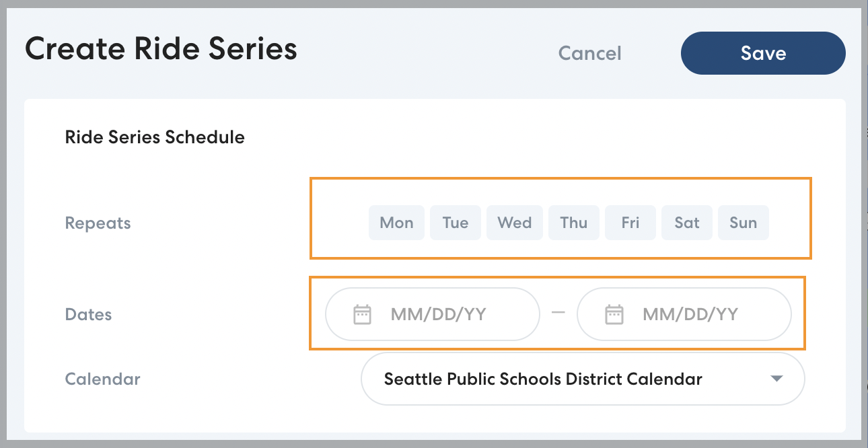Click the Repeats label
This screenshot has width=868, height=448.
[x=98, y=223]
